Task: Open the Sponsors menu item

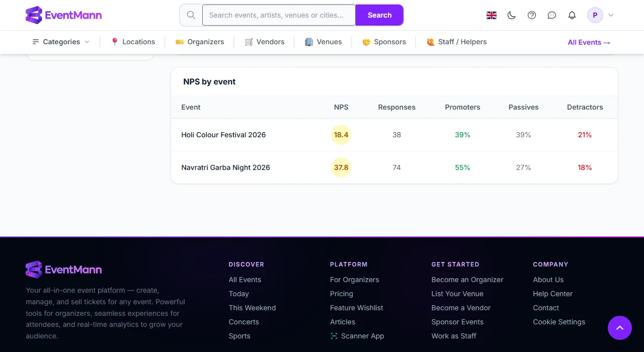Action: coord(384,42)
